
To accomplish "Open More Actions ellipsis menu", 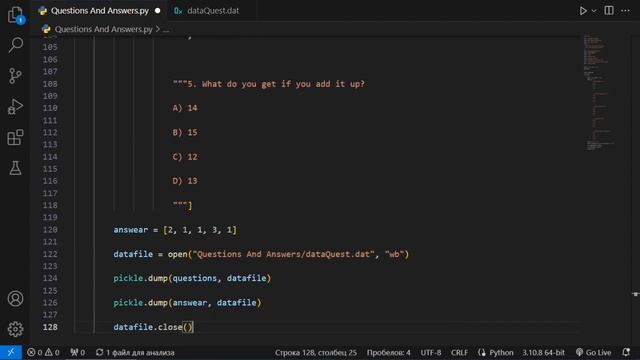I will tap(625, 11).
